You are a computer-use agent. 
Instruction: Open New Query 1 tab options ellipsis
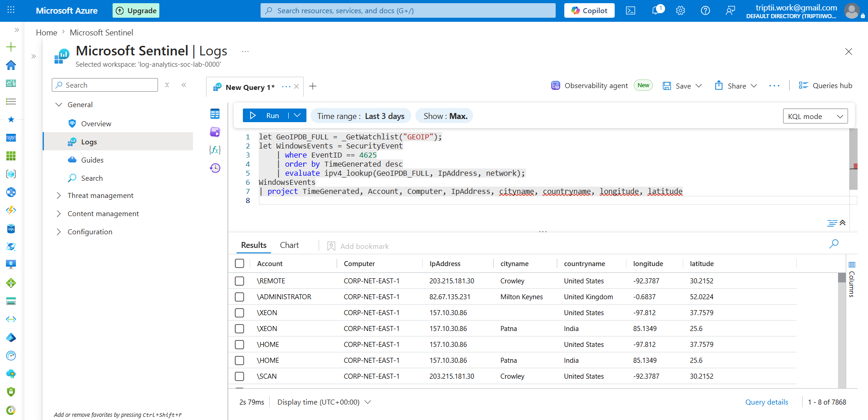[x=286, y=87]
